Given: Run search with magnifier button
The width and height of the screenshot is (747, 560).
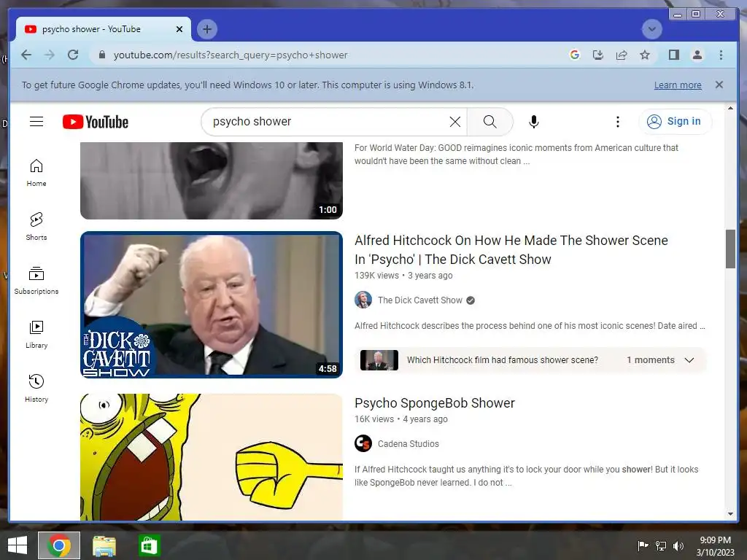Looking at the screenshot, I should 489,122.
